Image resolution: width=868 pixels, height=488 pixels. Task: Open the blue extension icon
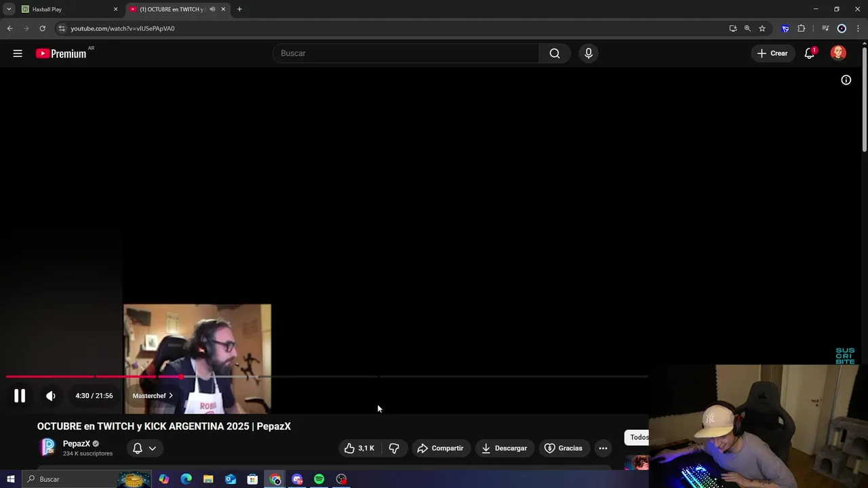(785, 28)
